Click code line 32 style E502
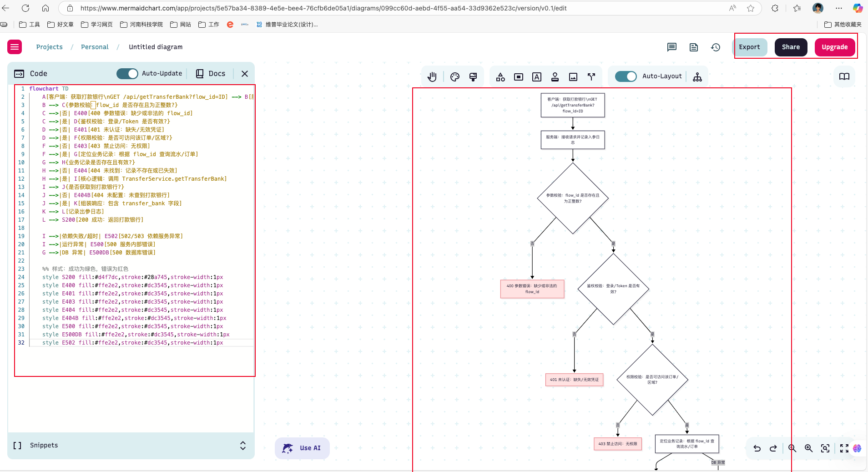This screenshot has width=868, height=472. [x=132, y=343]
